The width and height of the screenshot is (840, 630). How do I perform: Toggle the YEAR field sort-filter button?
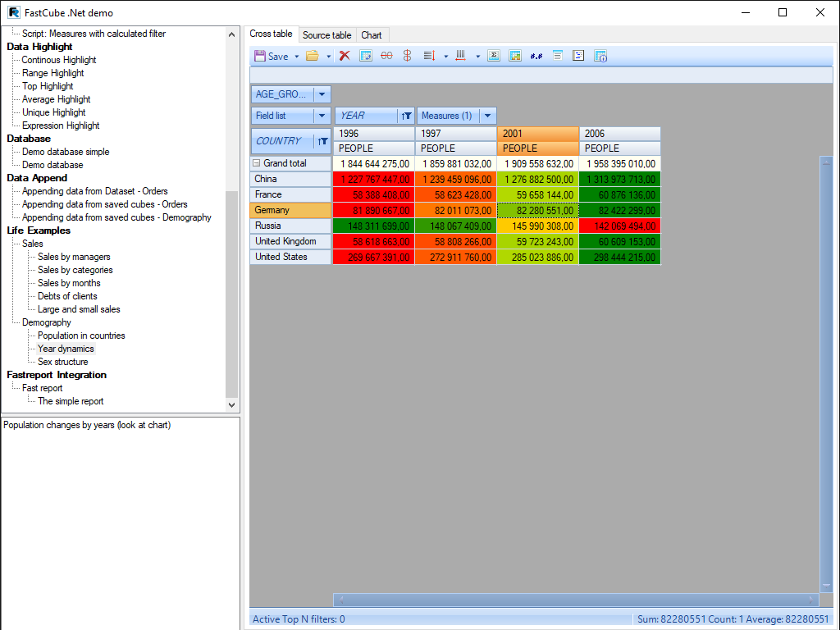click(x=406, y=116)
